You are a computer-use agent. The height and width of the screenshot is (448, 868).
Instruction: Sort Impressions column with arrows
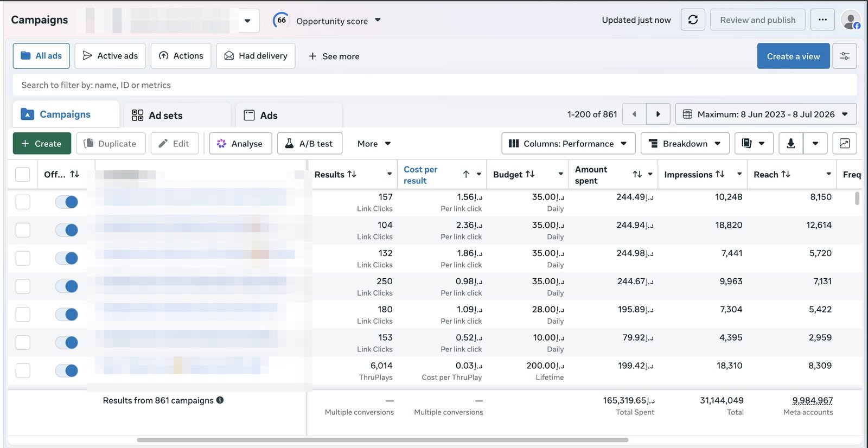[x=720, y=174]
